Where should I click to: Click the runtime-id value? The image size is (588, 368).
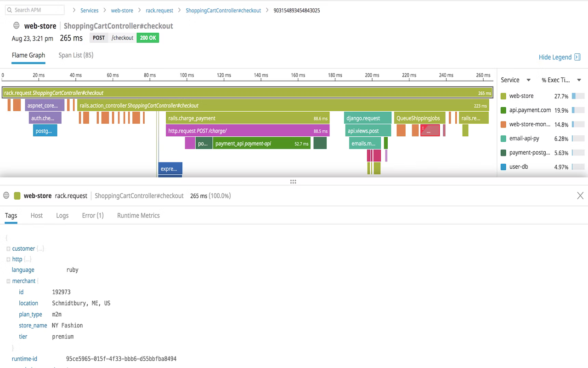pos(121,359)
